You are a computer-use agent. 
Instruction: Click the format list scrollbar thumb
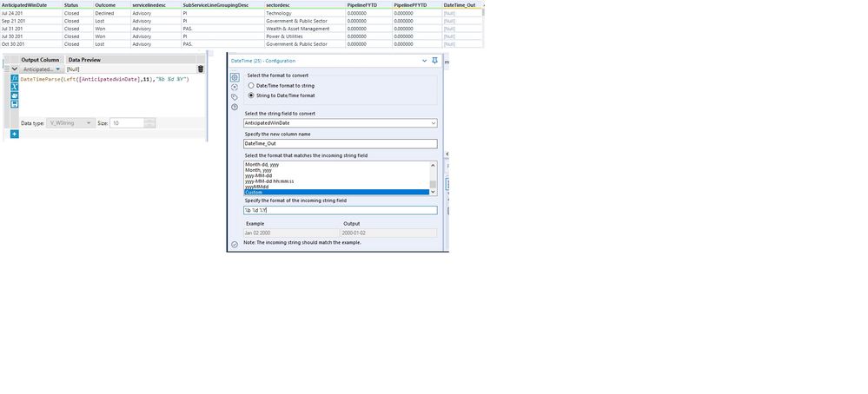click(x=433, y=184)
